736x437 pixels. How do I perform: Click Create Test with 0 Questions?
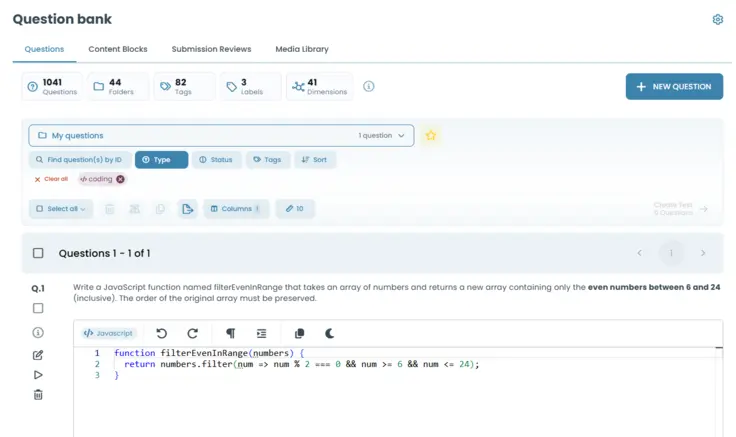coord(680,209)
